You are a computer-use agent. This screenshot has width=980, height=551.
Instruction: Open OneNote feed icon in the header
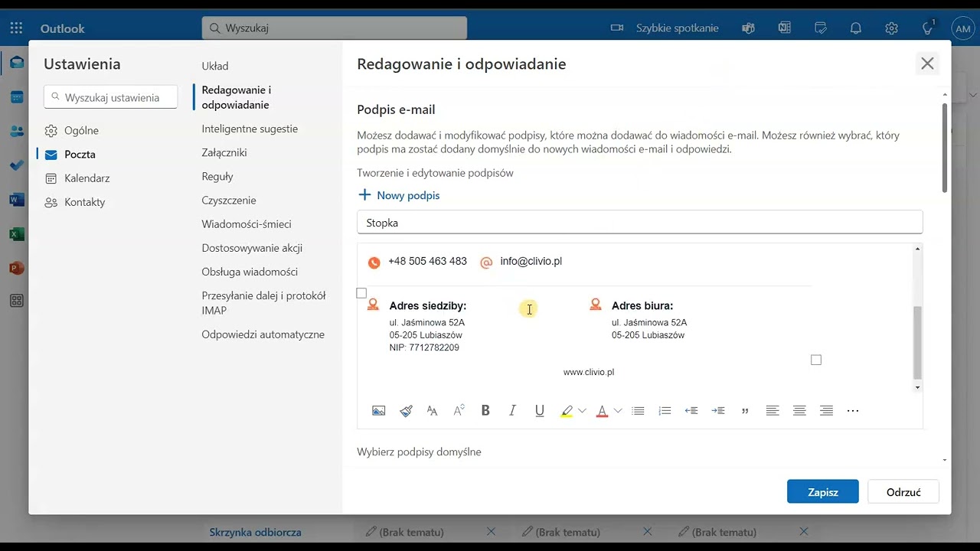point(784,28)
